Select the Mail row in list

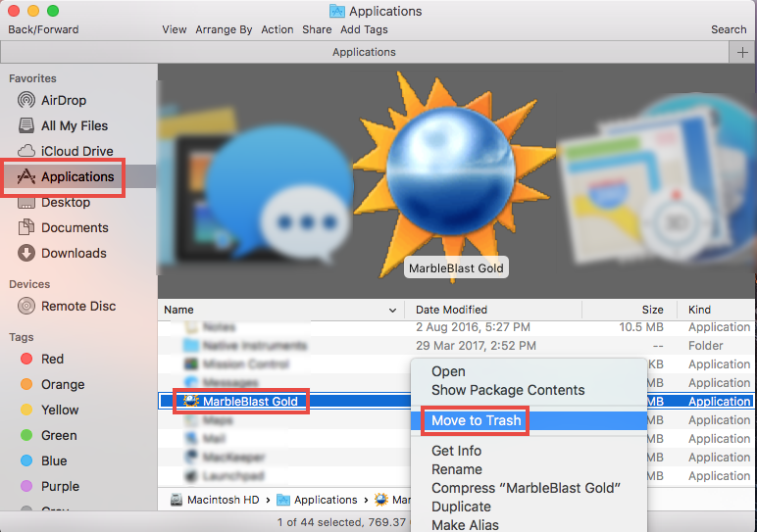[284, 438]
